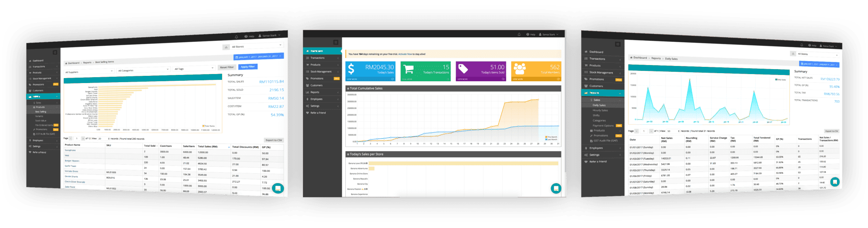This screenshot has width=868, height=228.
Task: Click Dashboard breadcrumb in Best Selling window
Action: tap(74, 63)
